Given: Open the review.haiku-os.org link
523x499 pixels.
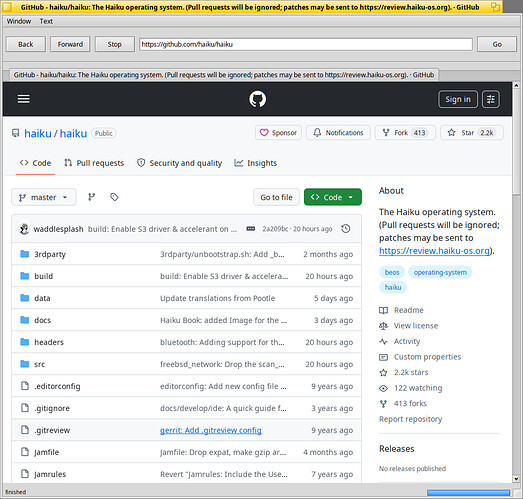Looking at the screenshot, I should point(435,251).
